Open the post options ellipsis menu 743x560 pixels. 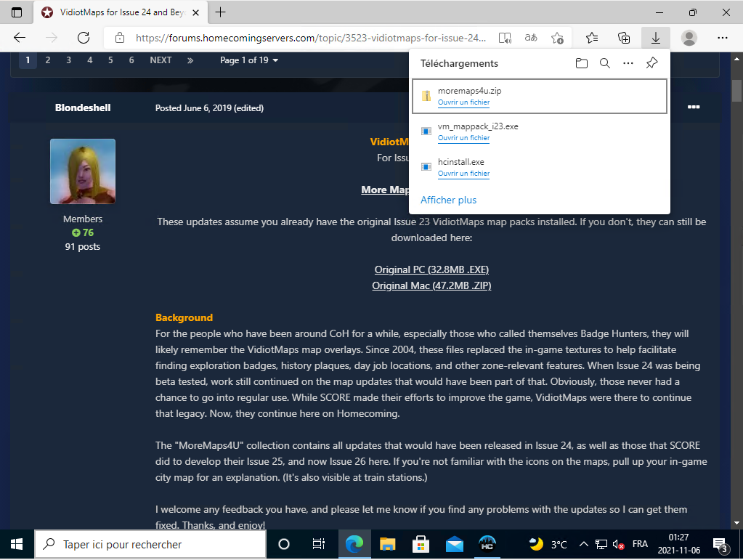[x=694, y=107]
